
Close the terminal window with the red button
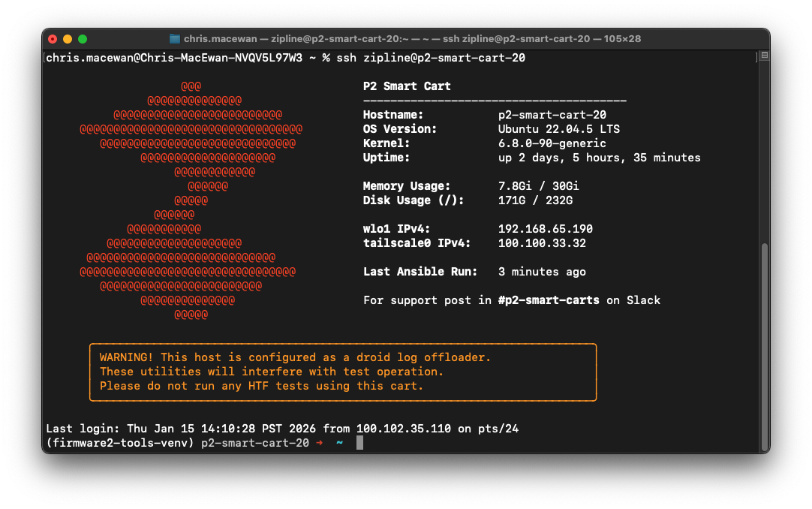click(53, 39)
